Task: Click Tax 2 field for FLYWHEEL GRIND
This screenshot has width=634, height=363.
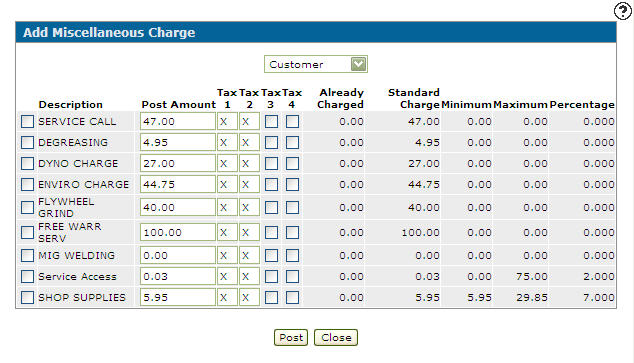Action: 249,207
